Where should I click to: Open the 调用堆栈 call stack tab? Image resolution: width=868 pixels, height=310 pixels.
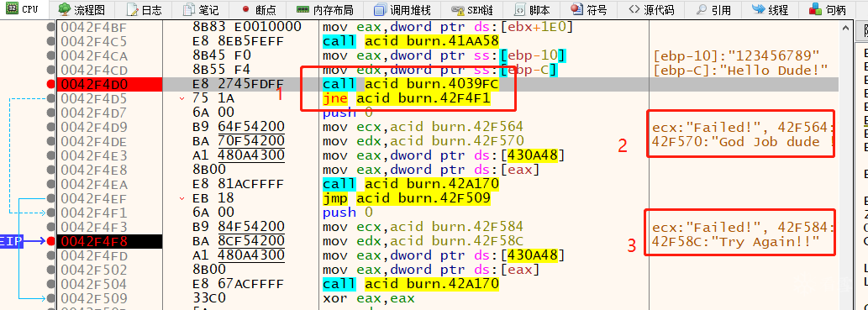coord(402,9)
